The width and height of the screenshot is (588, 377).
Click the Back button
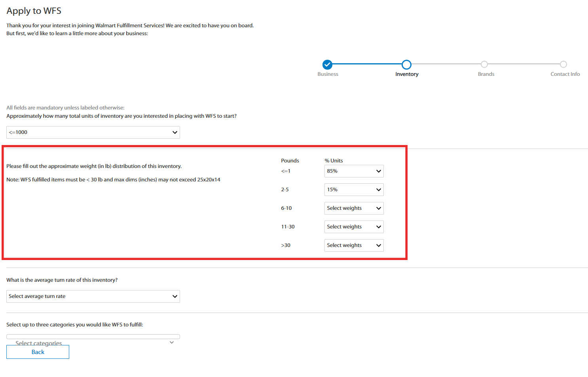click(x=38, y=352)
